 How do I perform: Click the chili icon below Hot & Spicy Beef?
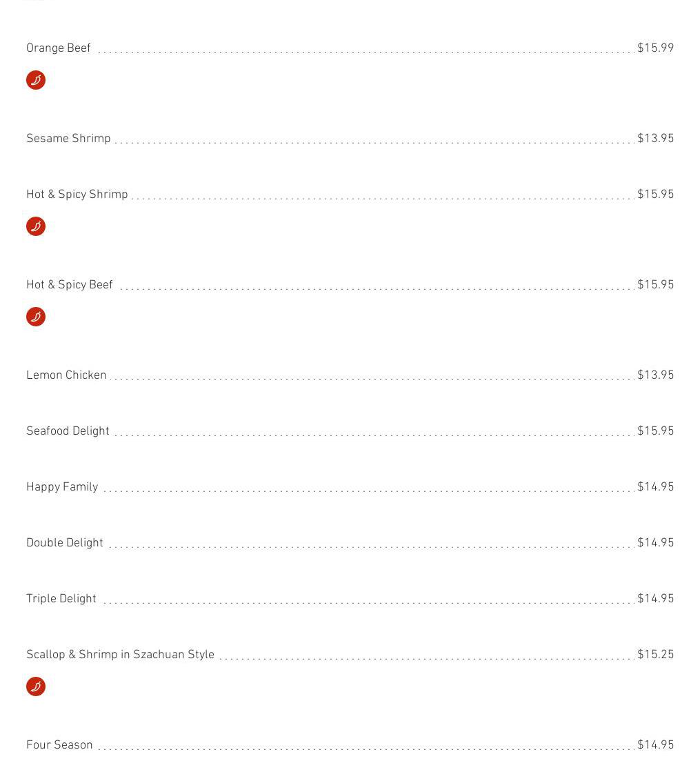36,317
